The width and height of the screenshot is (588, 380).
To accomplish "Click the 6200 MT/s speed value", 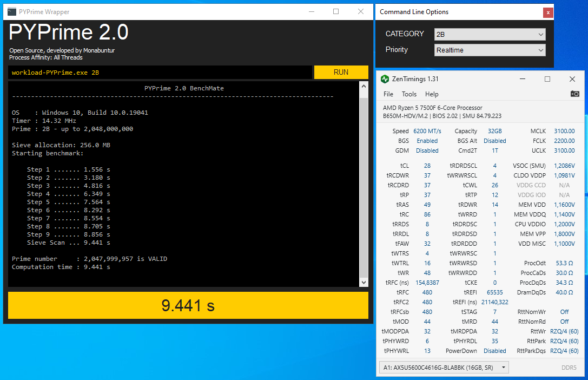I will click(427, 131).
